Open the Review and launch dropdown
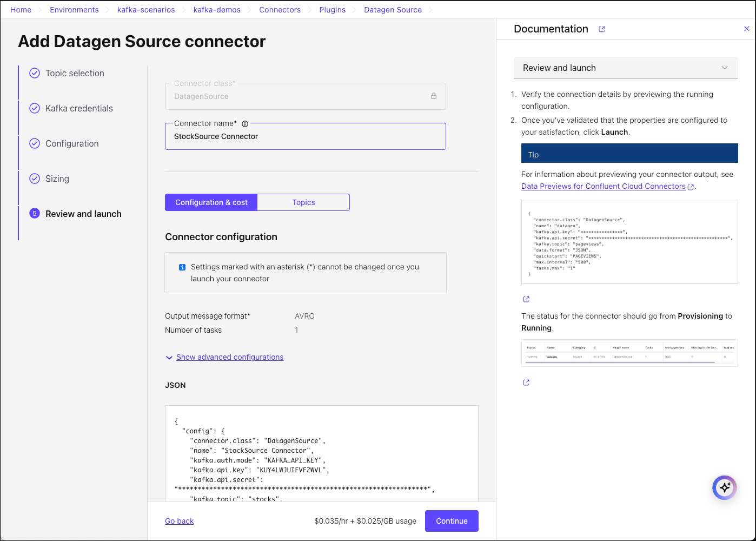Image resolution: width=756 pixels, height=541 pixels. pos(625,68)
